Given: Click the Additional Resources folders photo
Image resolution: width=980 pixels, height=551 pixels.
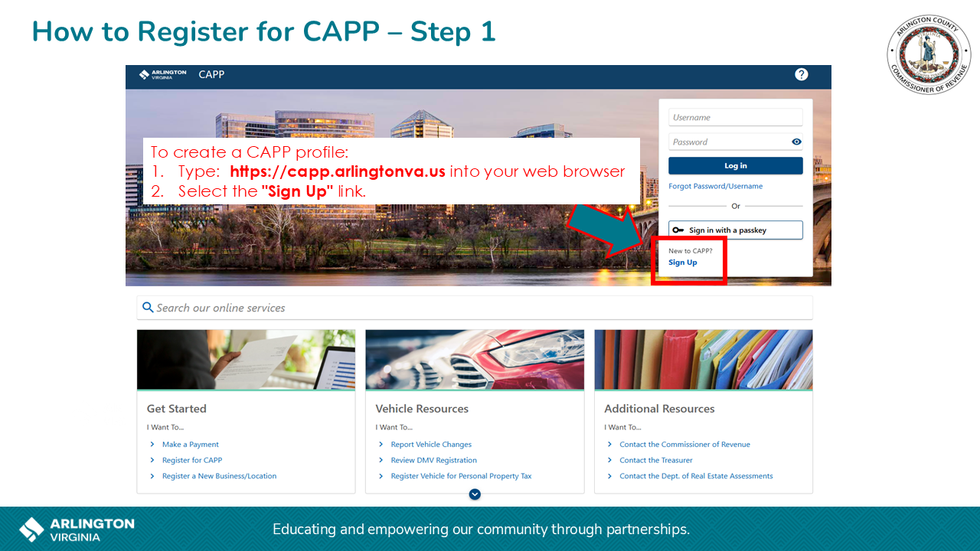Looking at the screenshot, I should click(703, 360).
